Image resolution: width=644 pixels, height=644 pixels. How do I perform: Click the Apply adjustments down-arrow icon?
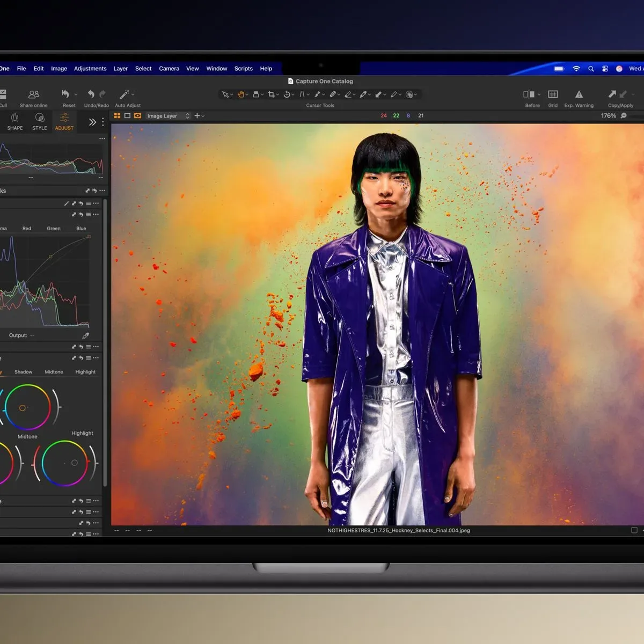[623, 94]
